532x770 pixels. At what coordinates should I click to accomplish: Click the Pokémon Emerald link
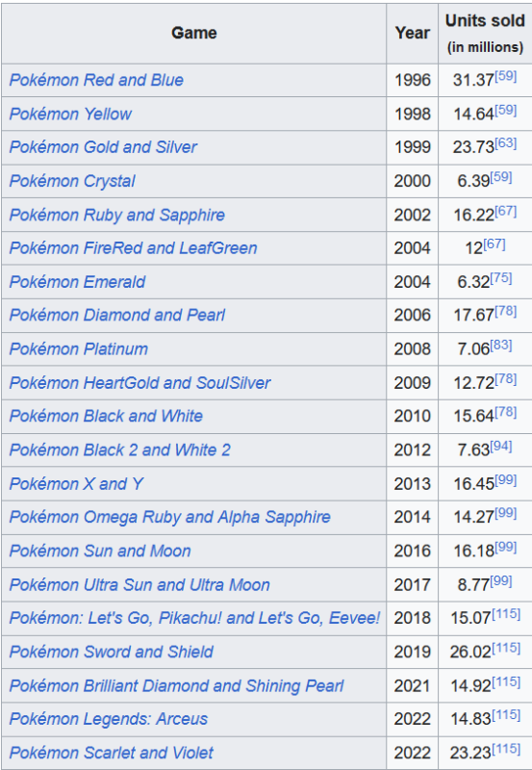click(x=77, y=282)
